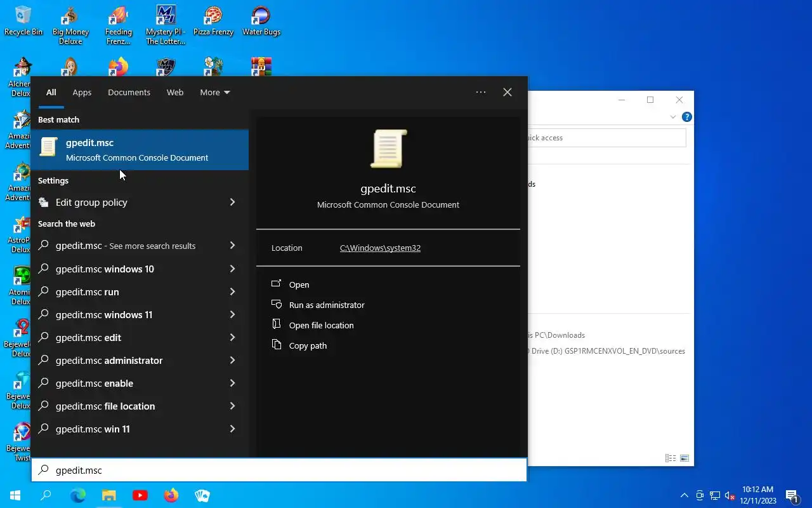
Task: Click the taskbar search magnifier icon
Action: 46,495
